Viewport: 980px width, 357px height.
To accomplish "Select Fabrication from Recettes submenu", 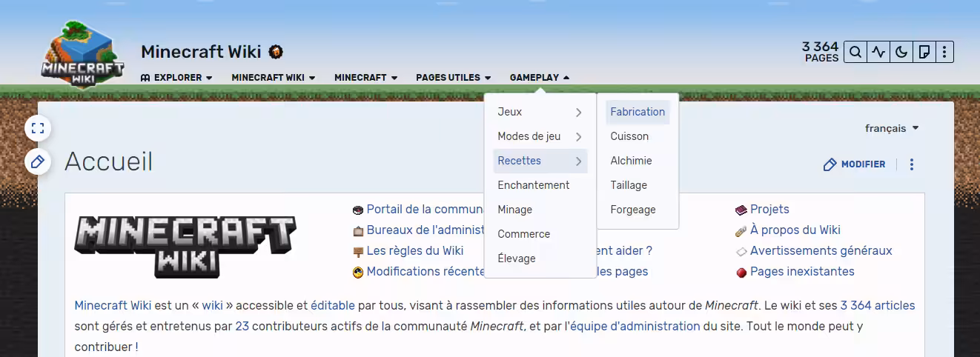I will pos(638,112).
